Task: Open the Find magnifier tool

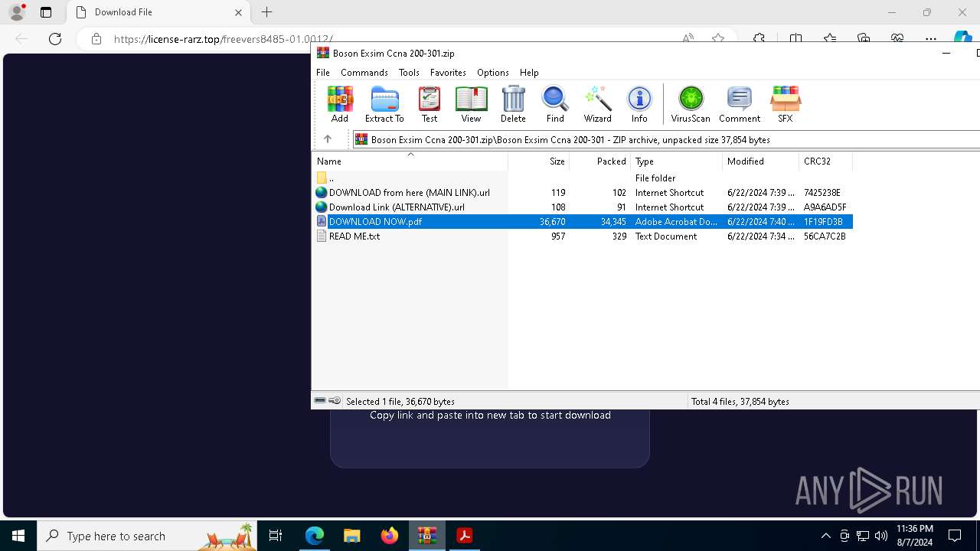Action: click(555, 104)
